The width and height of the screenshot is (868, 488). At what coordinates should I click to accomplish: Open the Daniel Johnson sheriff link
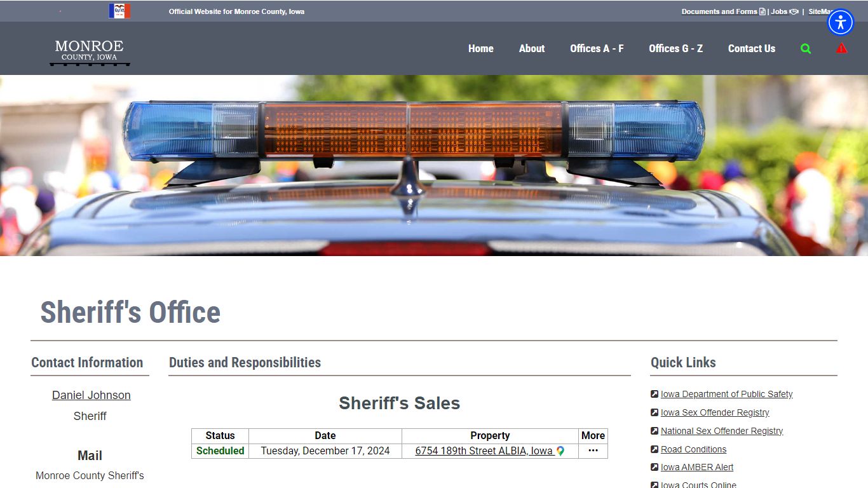click(92, 395)
